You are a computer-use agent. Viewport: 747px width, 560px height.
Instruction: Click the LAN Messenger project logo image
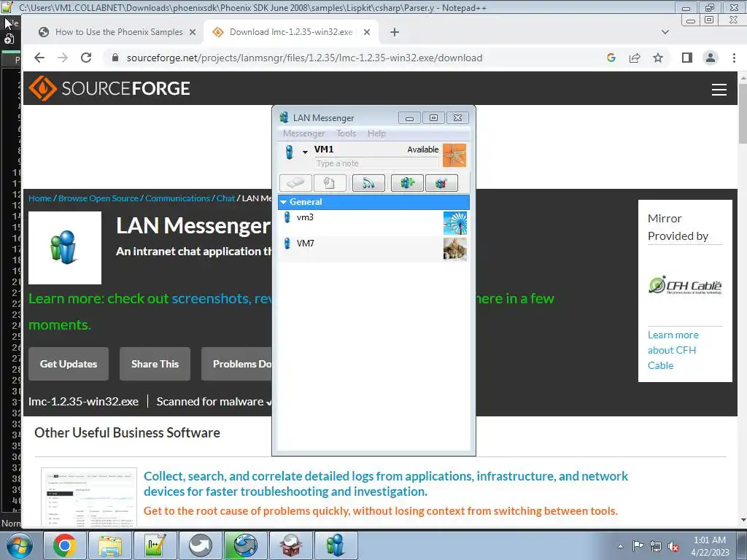pos(65,248)
